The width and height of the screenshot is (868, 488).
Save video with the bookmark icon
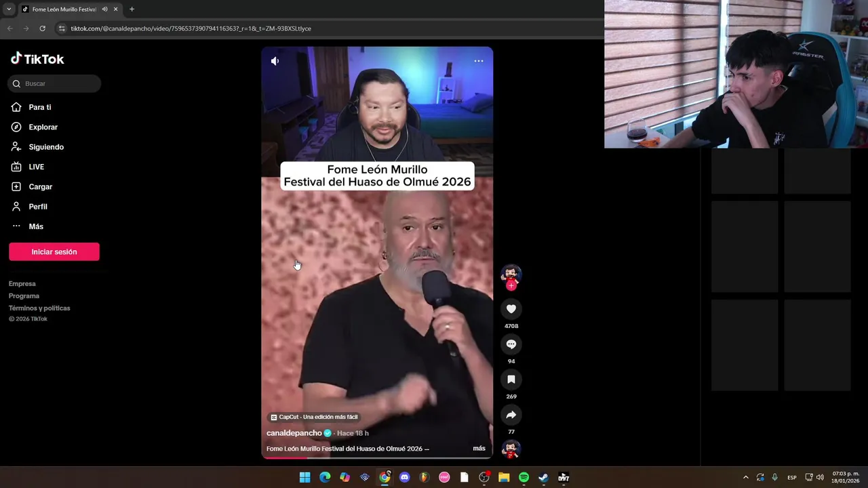point(511,380)
